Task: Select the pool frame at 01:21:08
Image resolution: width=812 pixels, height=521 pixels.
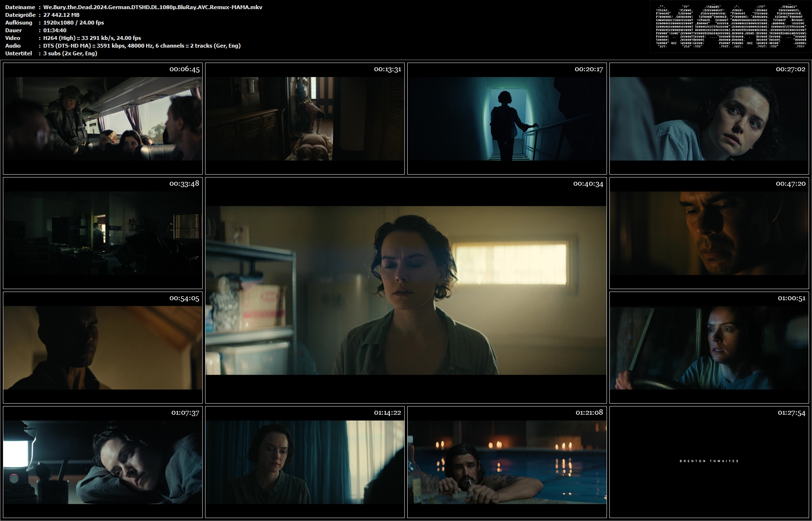Action: [x=507, y=462]
